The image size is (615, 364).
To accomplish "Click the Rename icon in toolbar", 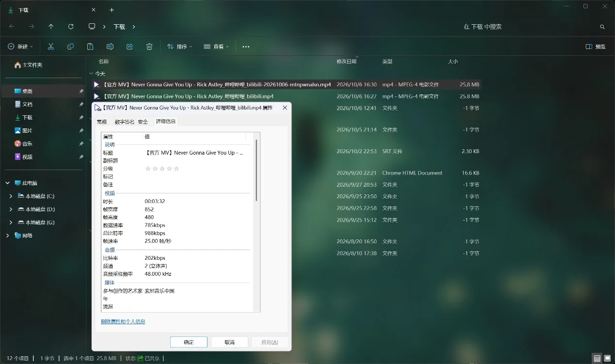I will click(x=110, y=47).
